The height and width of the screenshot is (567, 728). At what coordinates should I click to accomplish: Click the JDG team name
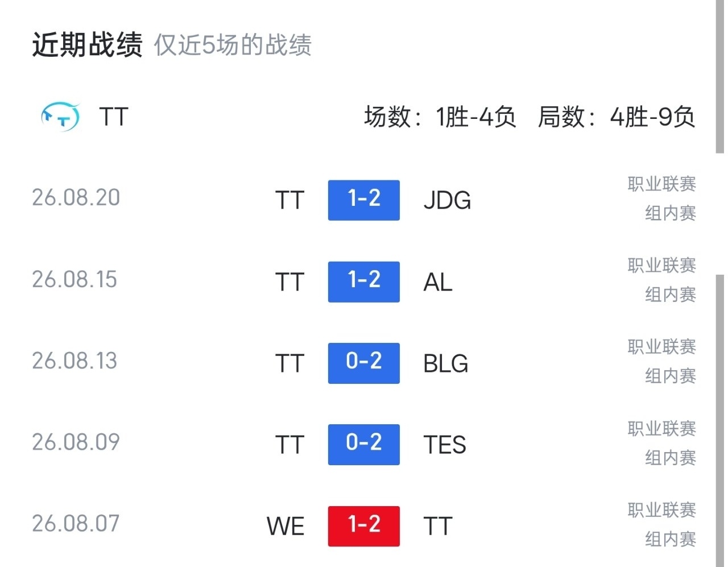(448, 200)
